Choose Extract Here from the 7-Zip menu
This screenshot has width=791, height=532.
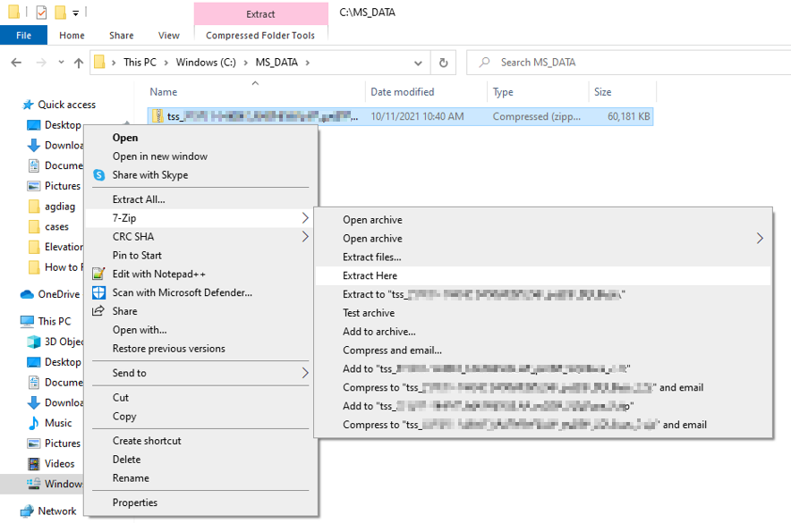[370, 275]
